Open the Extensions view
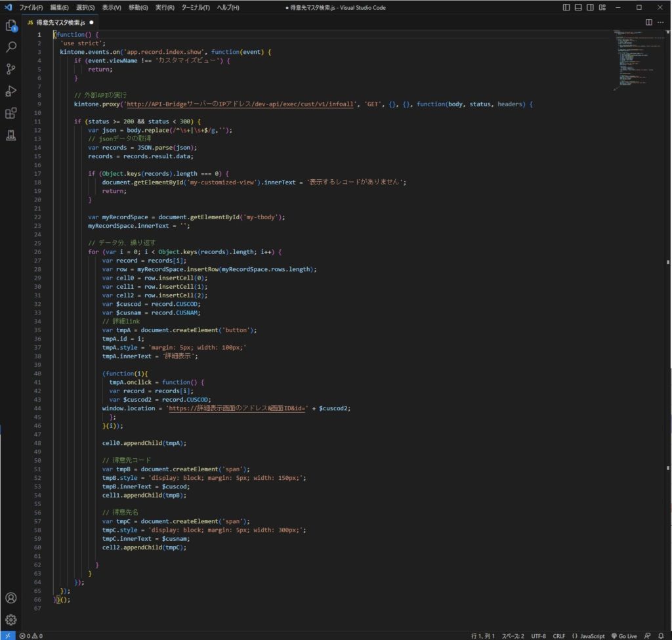This screenshot has height=640, width=672. click(x=10, y=113)
